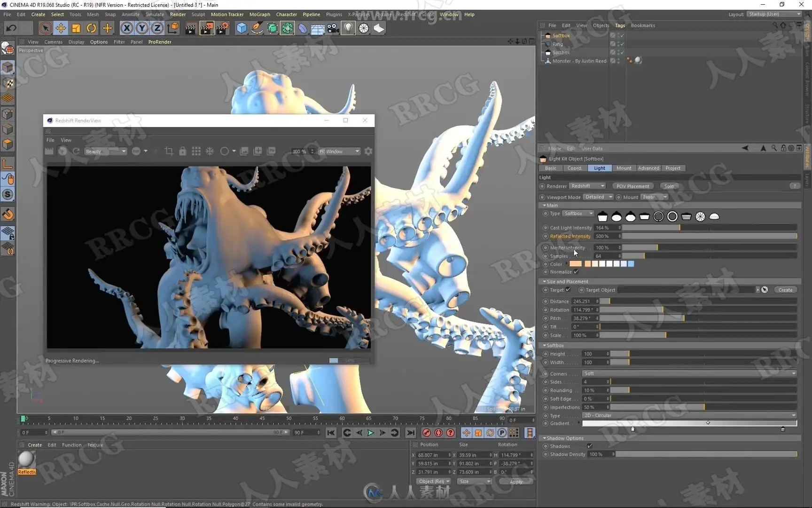The image size is (812, 508).
Task: Pick the blue color preset swatch
Action: click(x=631, y=264)
